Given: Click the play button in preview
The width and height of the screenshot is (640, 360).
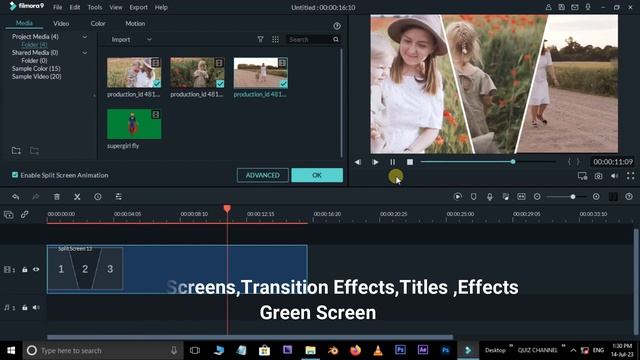Looking at the screenshot, I should [375, 162].
